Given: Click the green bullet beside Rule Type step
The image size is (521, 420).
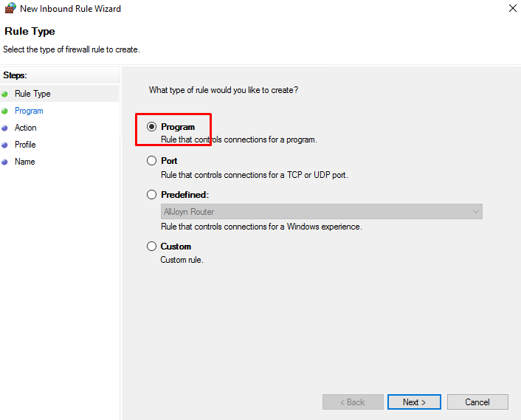Looking at the screenshot, I should coord(5,94).
